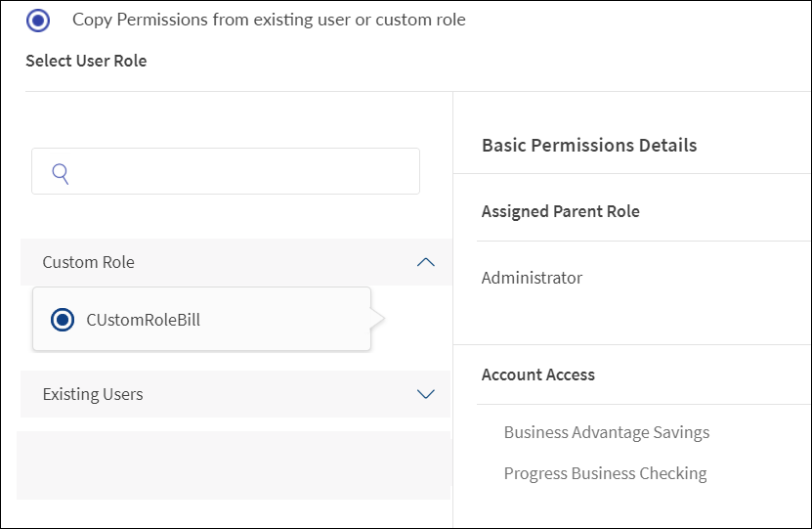The width and height of the screenshot is (812, 529).
Task: Click the Administrator parent role entry
Action: click(532, 278)
